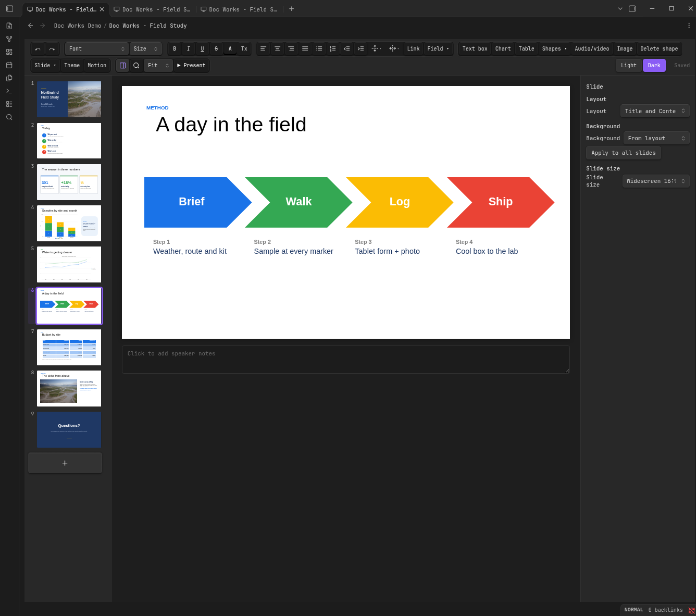Image resolution: width=696 pixels, height=616 pixels.
Task: Switch to Light theme
Action: [x=629, y=66]
